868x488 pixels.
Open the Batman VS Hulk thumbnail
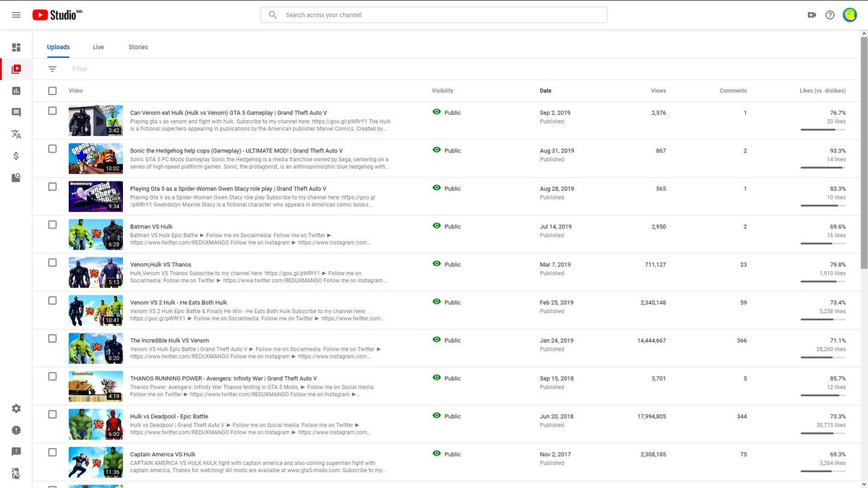[x=95, y=234]
